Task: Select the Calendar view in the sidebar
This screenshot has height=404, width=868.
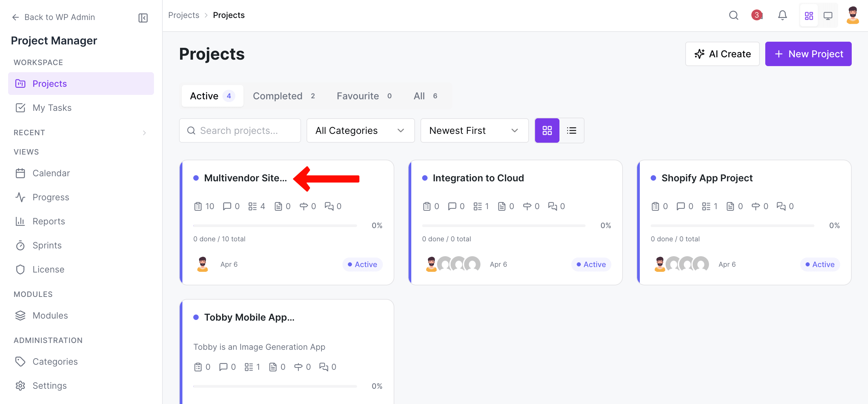Action: (x=51, y=173)
